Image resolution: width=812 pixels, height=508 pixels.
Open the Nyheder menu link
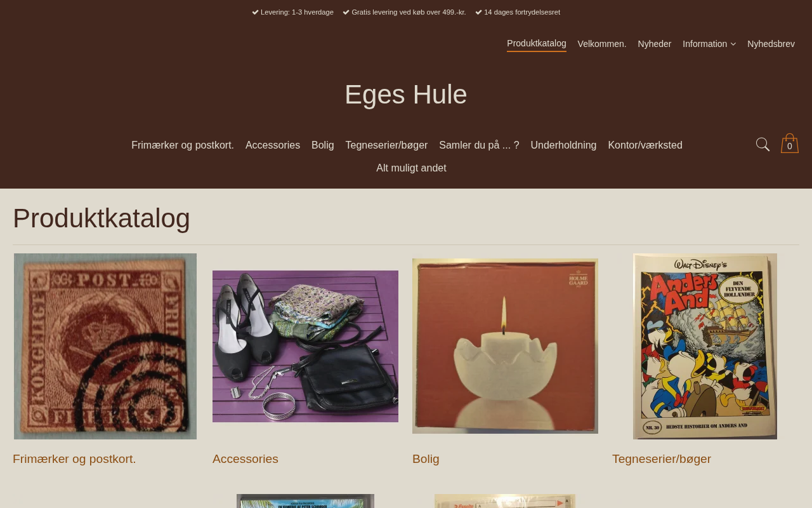[655, 44]
